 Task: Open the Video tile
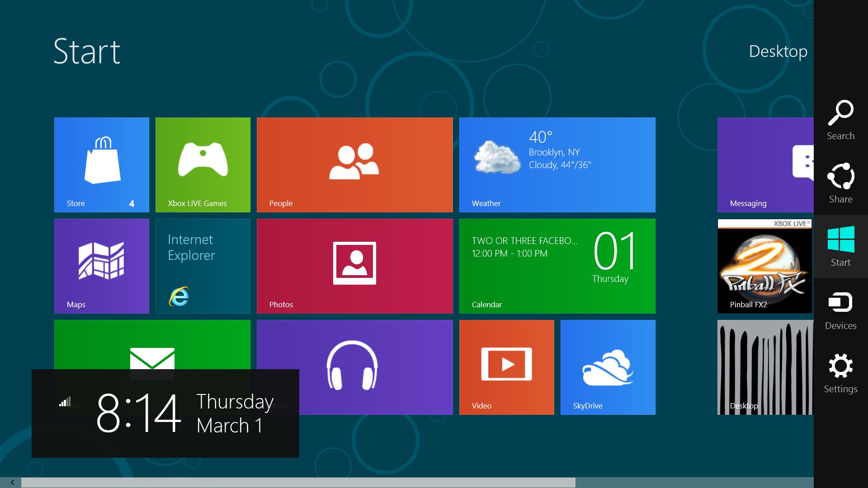(x=506, y=367)
